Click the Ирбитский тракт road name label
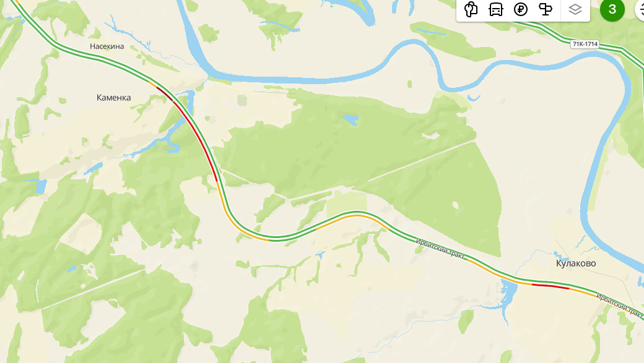This screenshot has width=644, height=363. pos(440,248)
